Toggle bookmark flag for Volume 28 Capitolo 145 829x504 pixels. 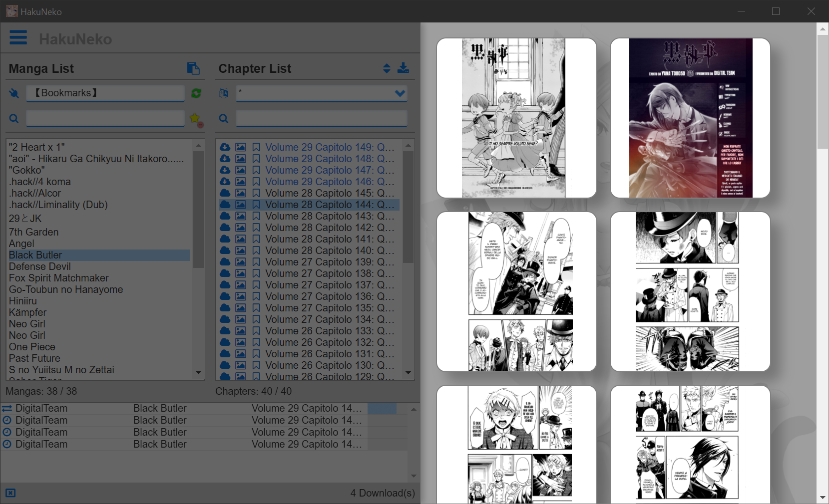256,193
